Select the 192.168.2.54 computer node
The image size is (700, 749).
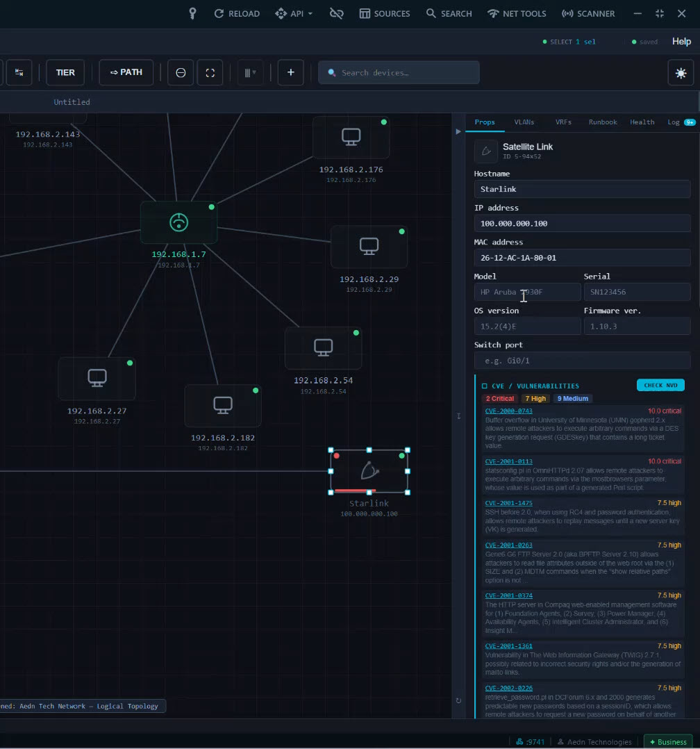[x=323, y=347]
